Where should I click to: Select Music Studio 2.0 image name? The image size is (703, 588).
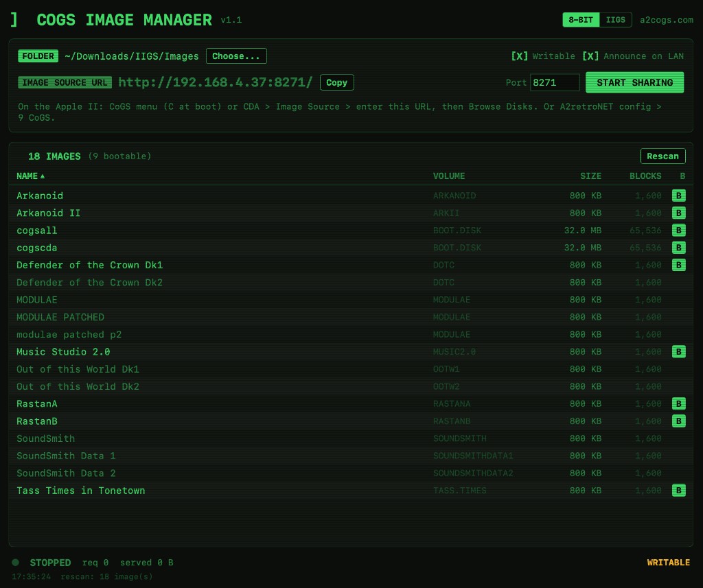point(63,352)
